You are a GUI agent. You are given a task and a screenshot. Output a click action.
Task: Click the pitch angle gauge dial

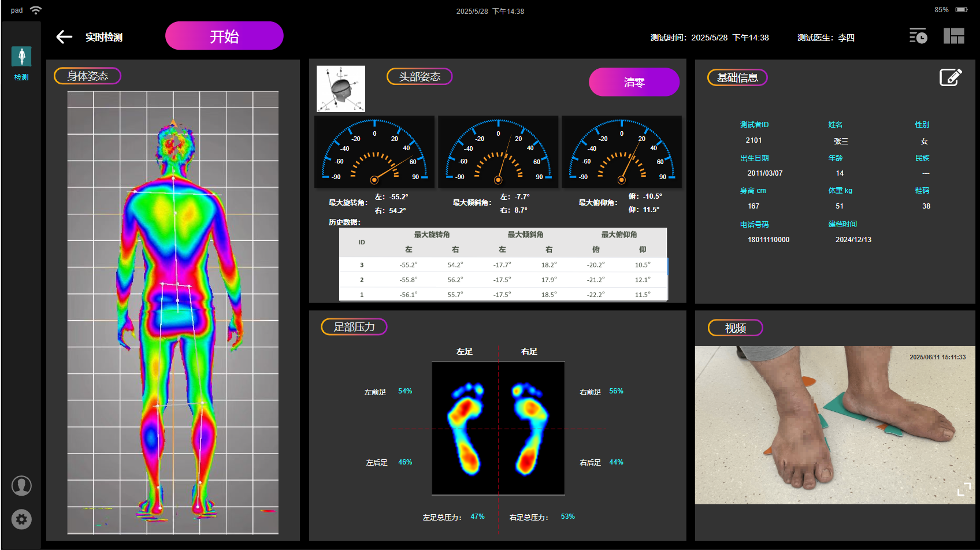622,152
